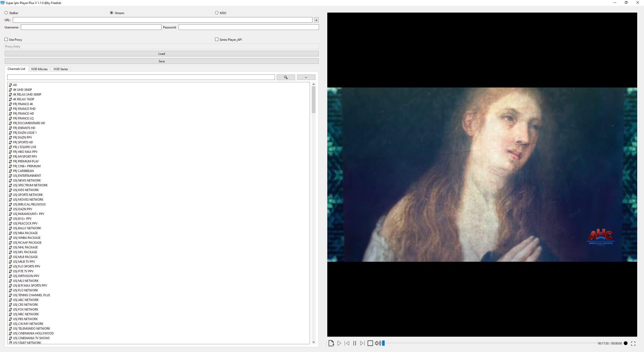Screen dimensions: 644x352
Task: Click the play button in the player
Action: 339,343
